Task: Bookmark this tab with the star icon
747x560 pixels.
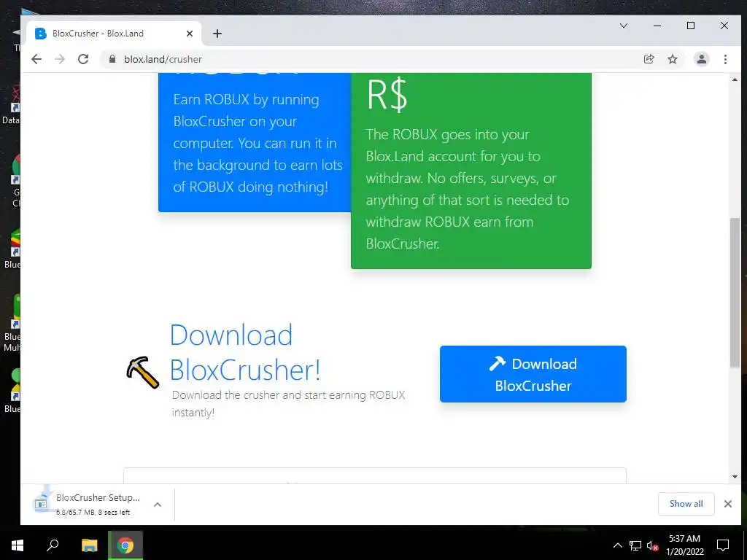Action: (x=672, y=59)
